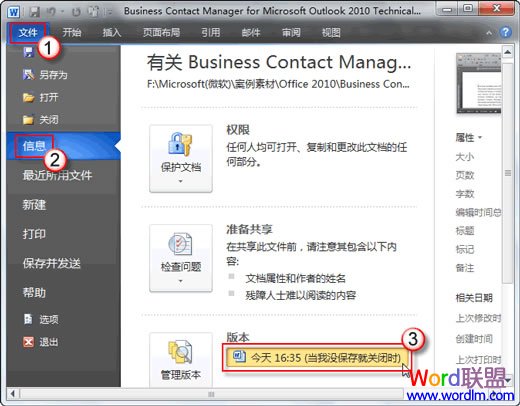This screenshot has height=406, width=520.
Task: Click the Open (打开) folder icon
Action: (28, 97)
